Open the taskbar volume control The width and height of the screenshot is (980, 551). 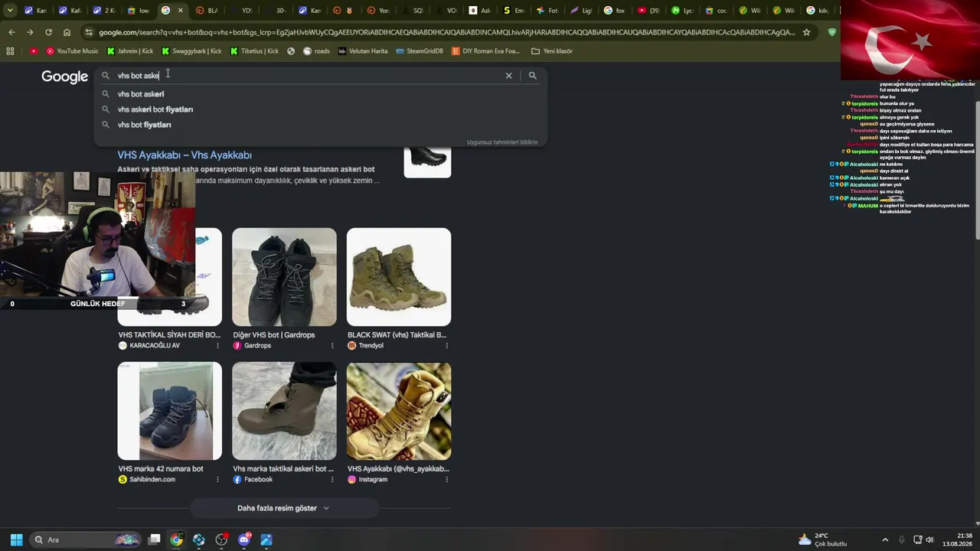click(x=930, y=540)
